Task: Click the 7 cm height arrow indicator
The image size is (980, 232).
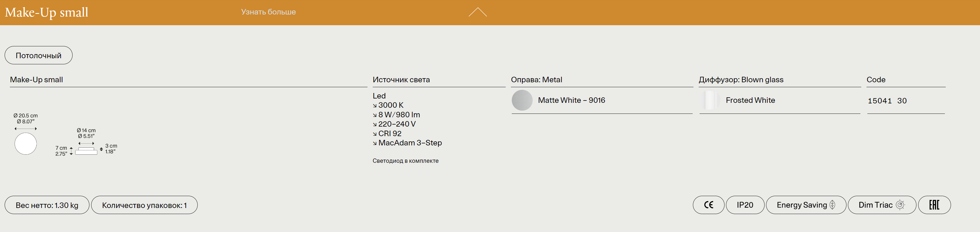Action: pos(71,151)
